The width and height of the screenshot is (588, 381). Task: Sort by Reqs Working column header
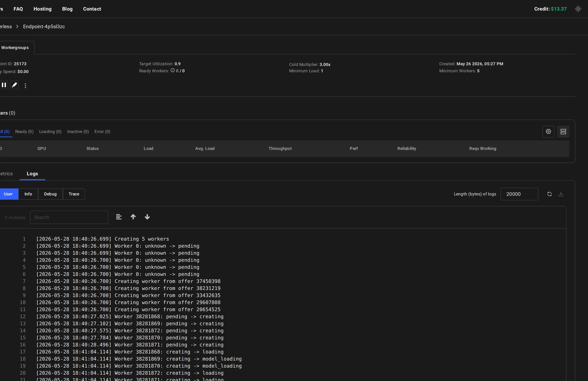(483, 149)
